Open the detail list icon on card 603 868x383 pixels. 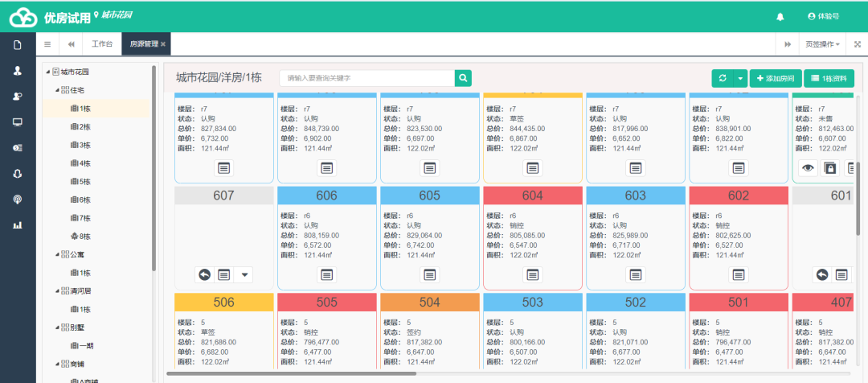click(636, 274)
